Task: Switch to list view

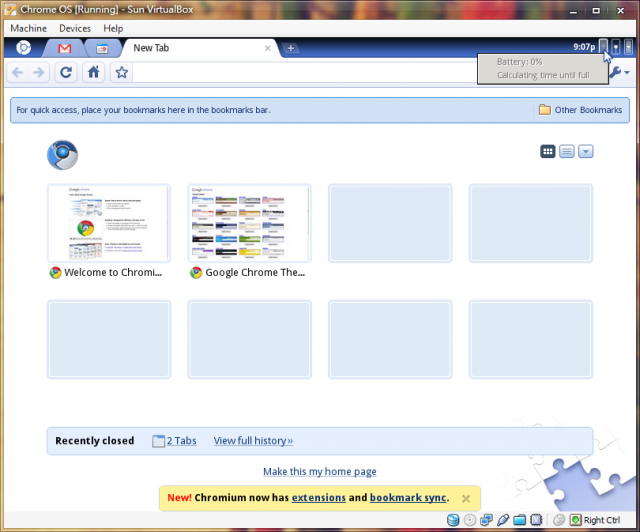Action: (x=567, y=151)
